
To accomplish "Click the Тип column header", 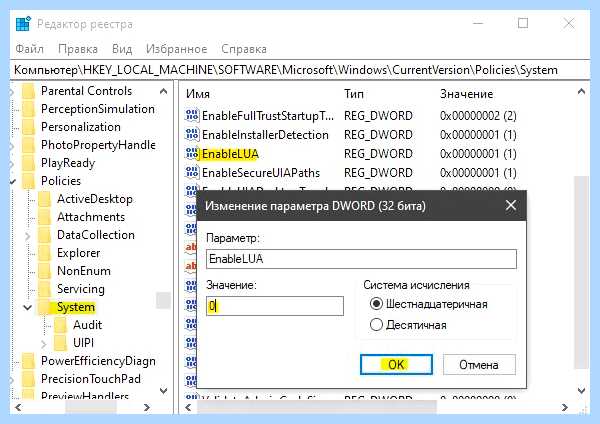I will pyautogui.click(x=354, y=94).
